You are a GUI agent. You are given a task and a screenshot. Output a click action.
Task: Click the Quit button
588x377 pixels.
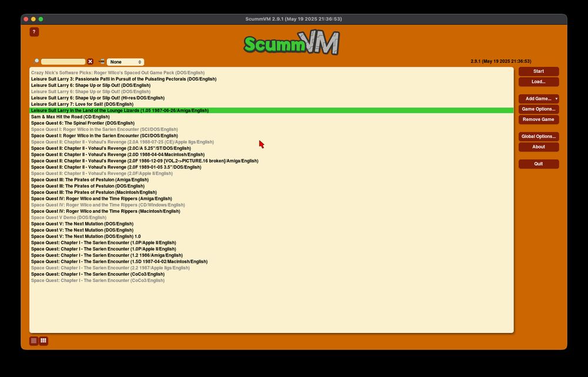coord(539,164)
